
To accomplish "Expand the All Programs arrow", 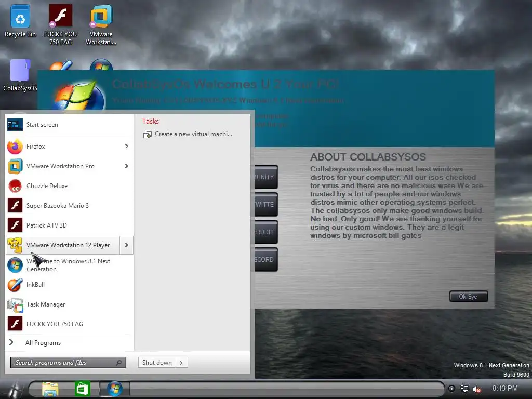I will click(11, 342).
